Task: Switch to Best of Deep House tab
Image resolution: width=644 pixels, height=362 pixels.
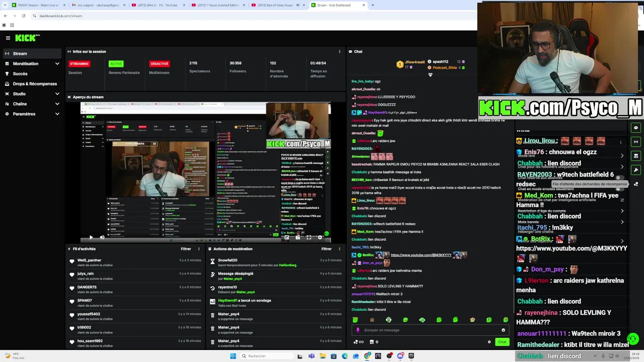Action: pyautogui.click(x=278, y=5)
